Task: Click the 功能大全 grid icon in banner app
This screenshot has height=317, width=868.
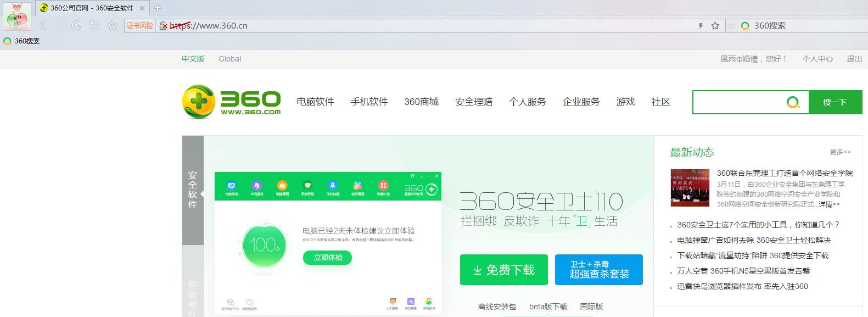Action: [x=383, y=187]
